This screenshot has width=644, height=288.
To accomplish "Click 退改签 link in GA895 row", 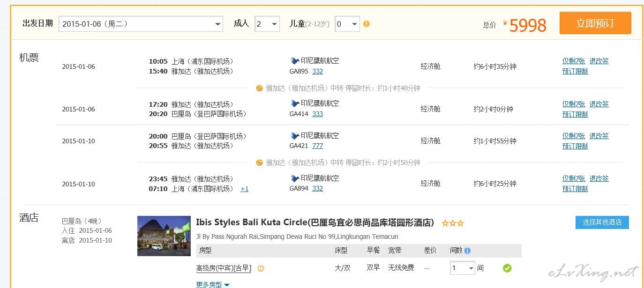I will tap(599, 61).
